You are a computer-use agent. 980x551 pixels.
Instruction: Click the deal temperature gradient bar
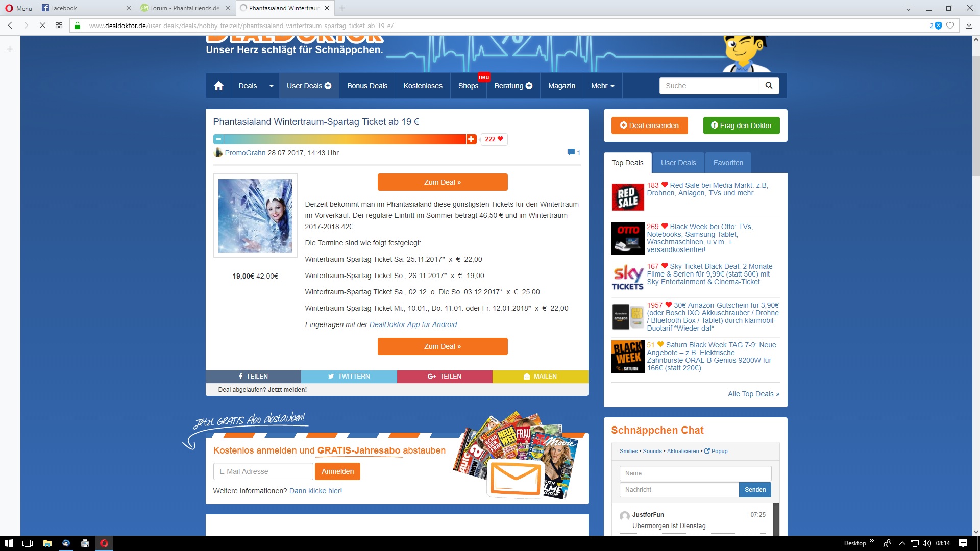(x=345, y=139)
